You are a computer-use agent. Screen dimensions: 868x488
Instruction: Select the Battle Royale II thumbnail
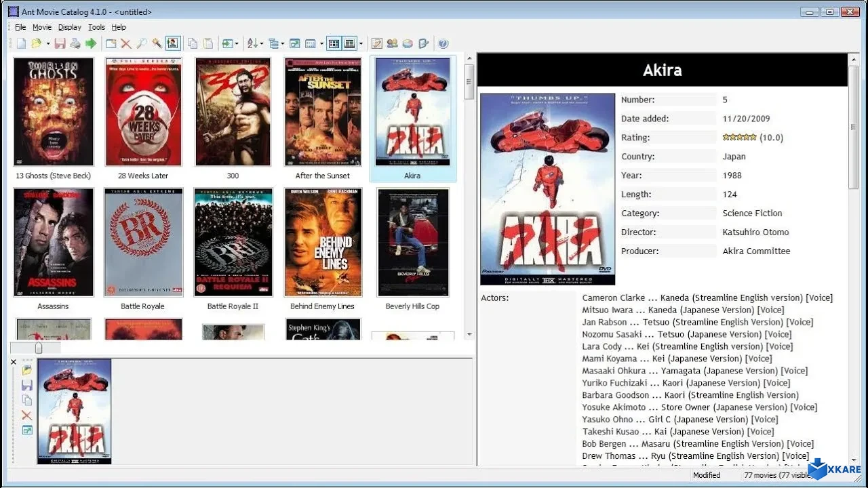coord(233,242)
